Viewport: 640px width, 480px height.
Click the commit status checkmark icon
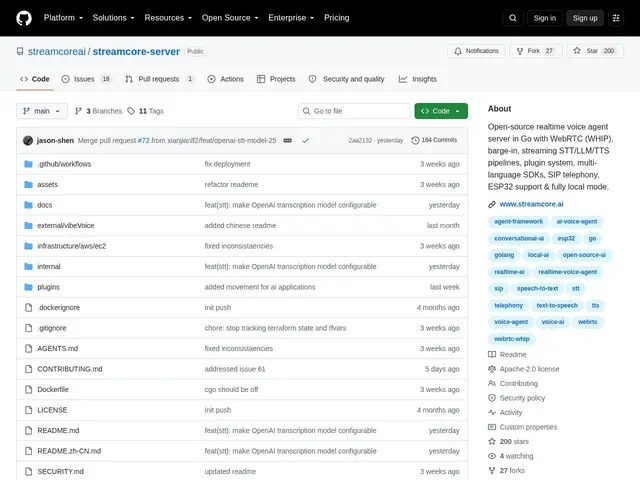(305, 140)
